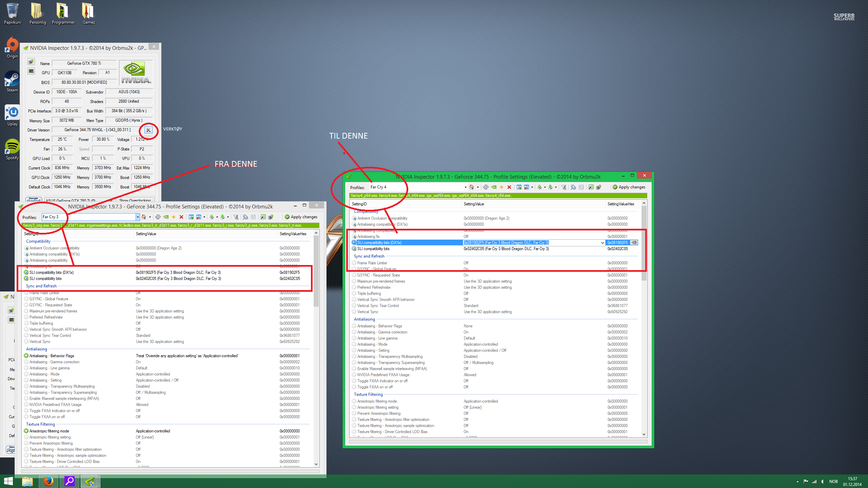Open import dropdown arrow in Far Cry 4 window
The width and height of the screenshot is (868, 488).
coord(556,187)
